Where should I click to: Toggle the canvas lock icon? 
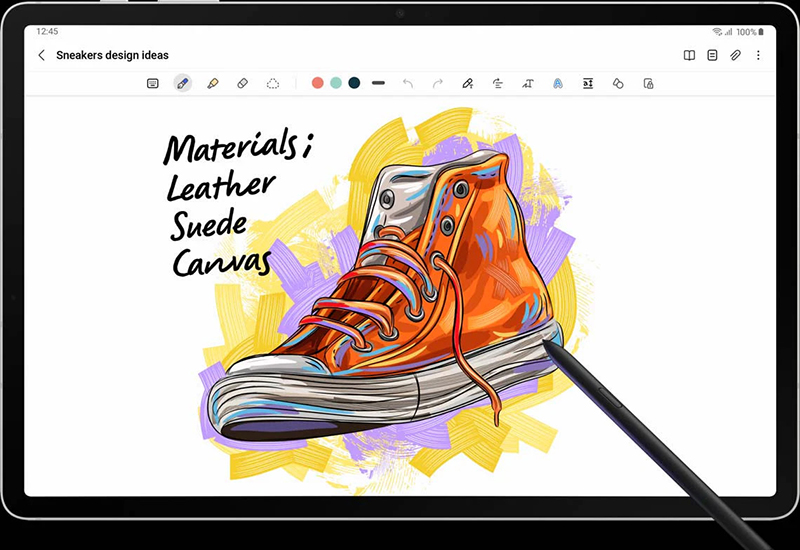coord(648,83)
